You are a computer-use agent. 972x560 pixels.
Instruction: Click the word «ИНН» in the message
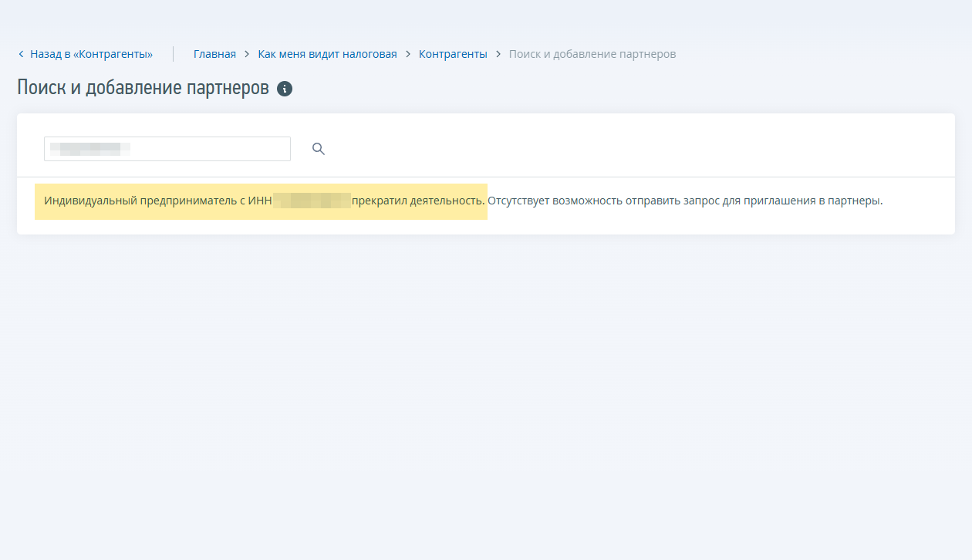(259, 201)
